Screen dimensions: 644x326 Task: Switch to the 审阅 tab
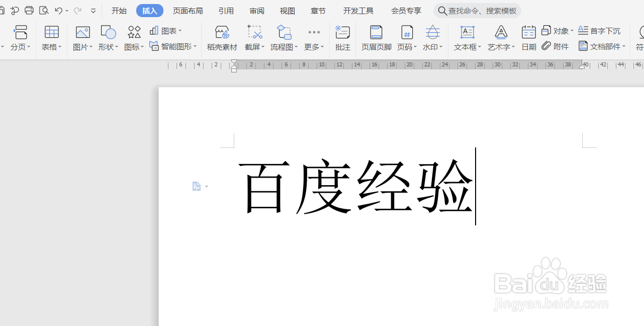tap(257, 11)
